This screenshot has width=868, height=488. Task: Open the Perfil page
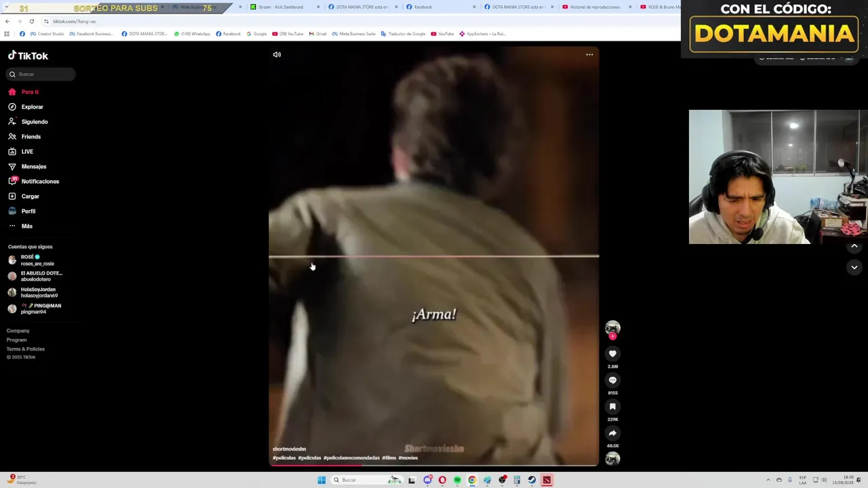click(22, 211)
